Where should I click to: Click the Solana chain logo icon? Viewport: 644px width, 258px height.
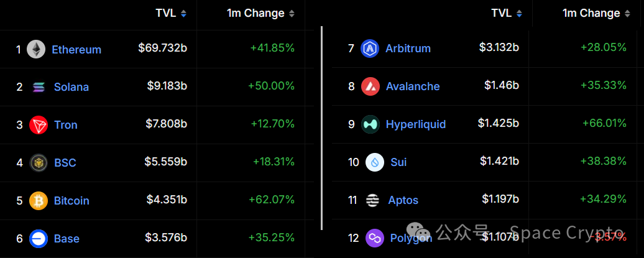click(39, 87)
